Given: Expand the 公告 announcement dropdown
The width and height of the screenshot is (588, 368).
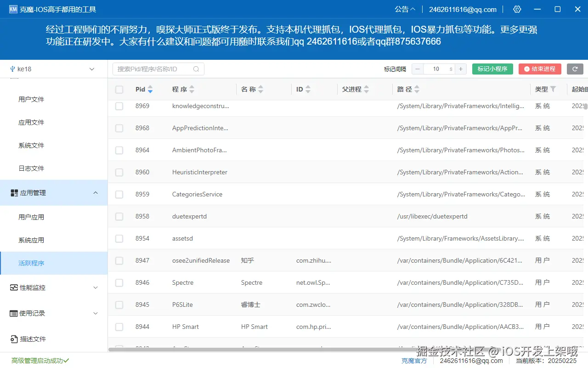Looking at the screenshot, I should click(405, 9).
